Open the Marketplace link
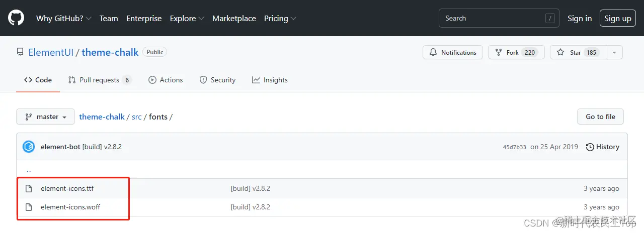This screenshot has width=644, height=233. tap(234, 18)
